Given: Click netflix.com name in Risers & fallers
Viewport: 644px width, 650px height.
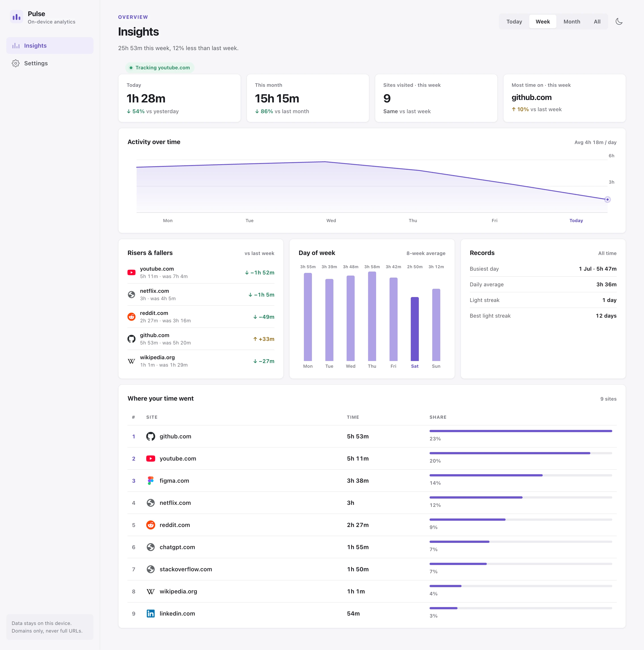Looking at the screenshot, I should (154, 291).
